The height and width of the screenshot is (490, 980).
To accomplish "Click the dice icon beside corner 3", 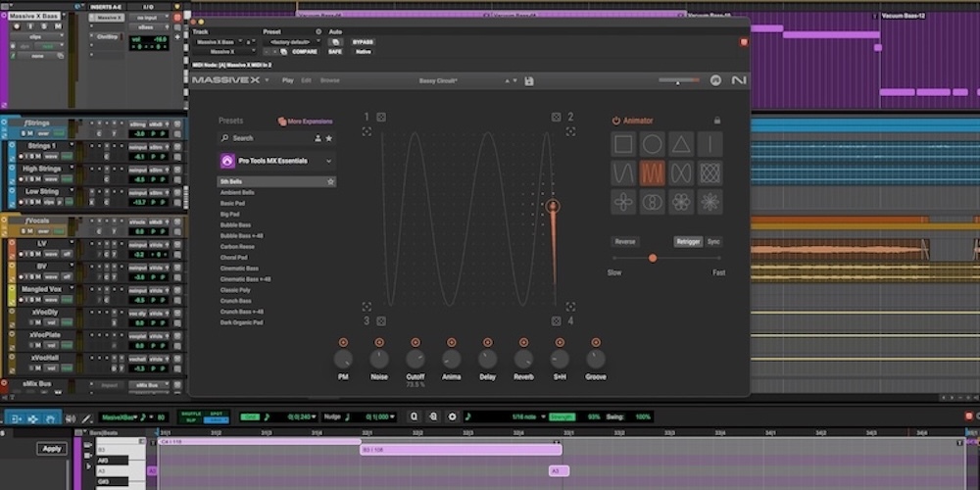I will click(381, 320).
